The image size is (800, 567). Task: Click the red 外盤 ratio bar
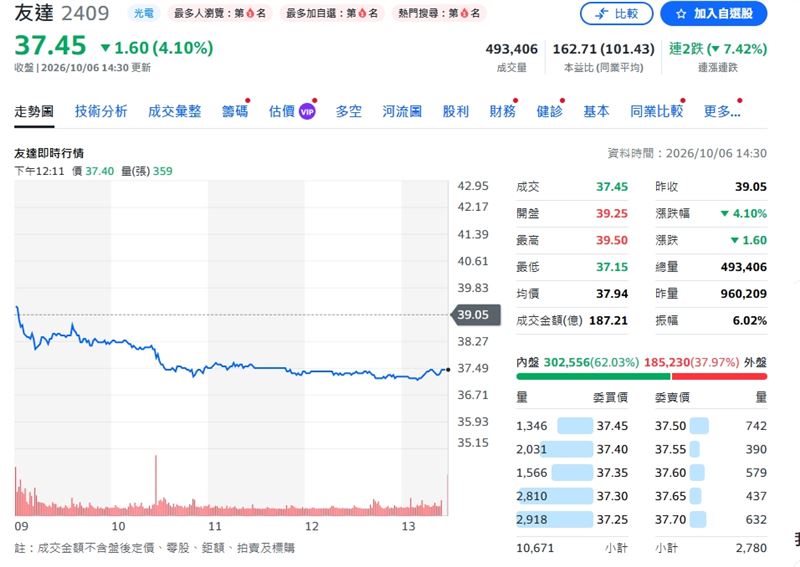[719, 377]
